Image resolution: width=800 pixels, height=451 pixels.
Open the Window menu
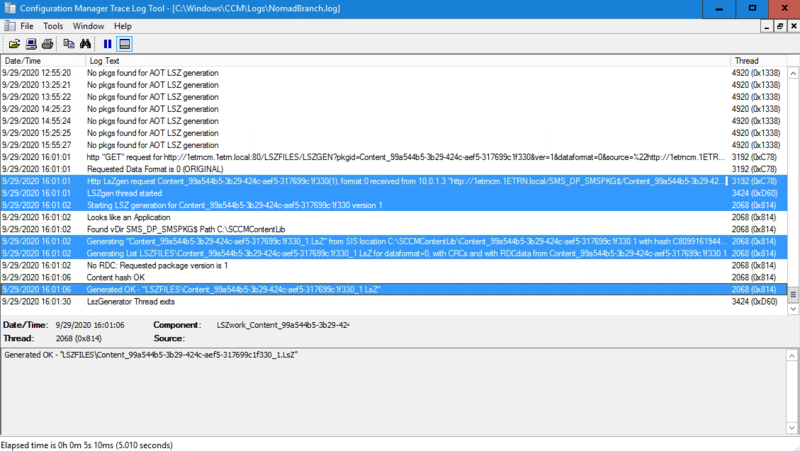88,26
